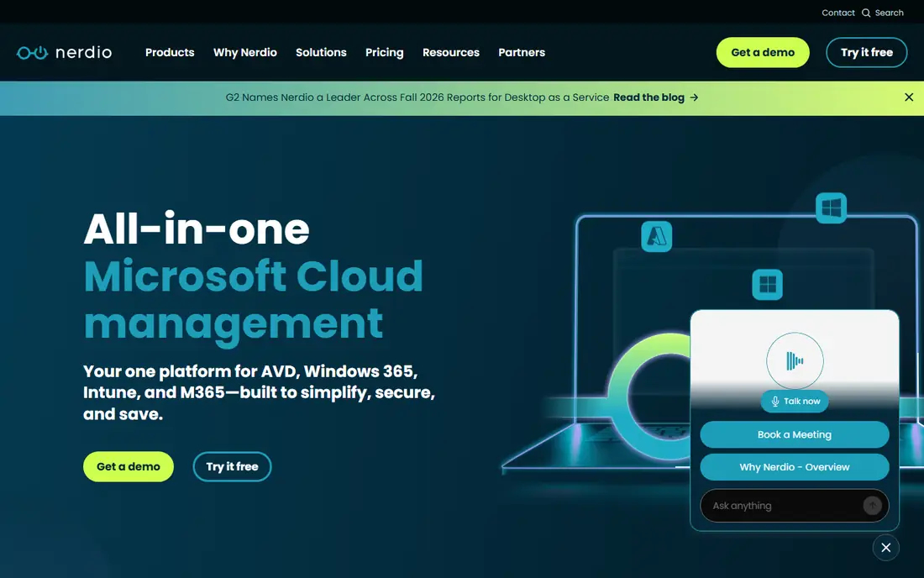924x578 pixels.
Task: Click Book a Meeting in the chat widget
Action: (795, 435)
